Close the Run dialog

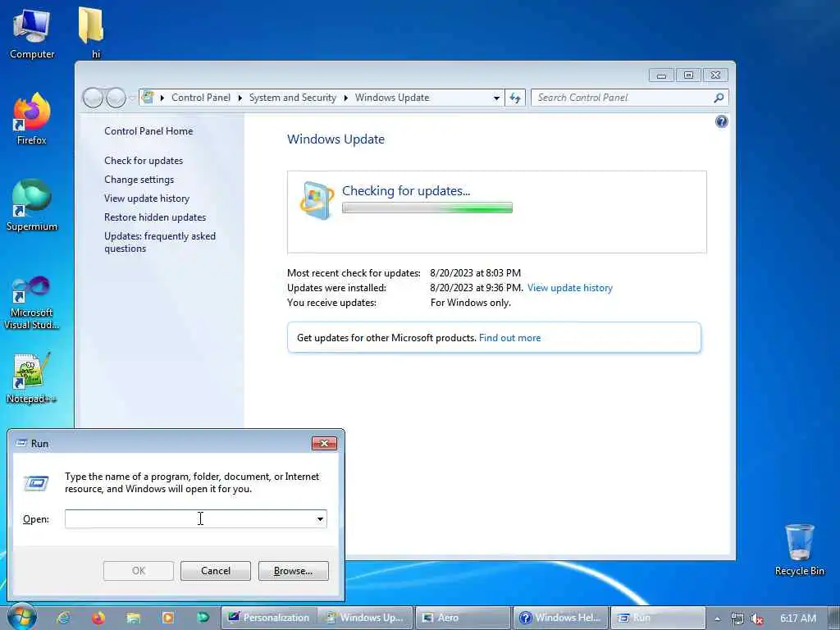click(x=324, y=443)
